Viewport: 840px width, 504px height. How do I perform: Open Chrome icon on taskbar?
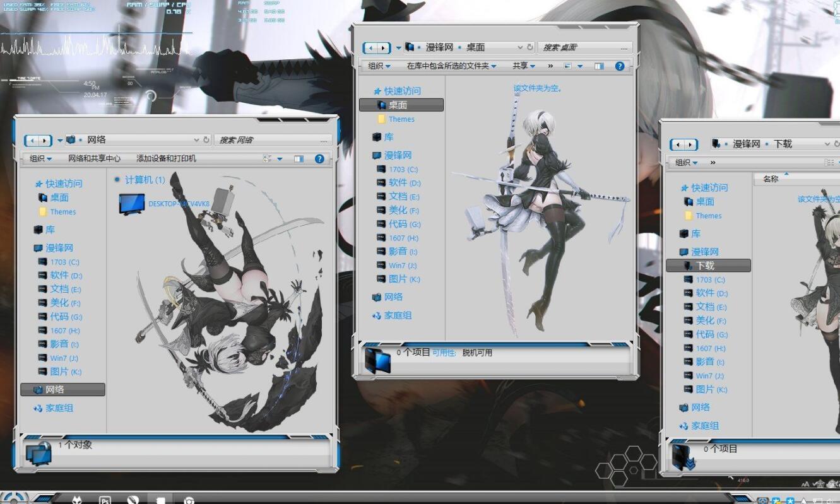[x=188, y=500]
